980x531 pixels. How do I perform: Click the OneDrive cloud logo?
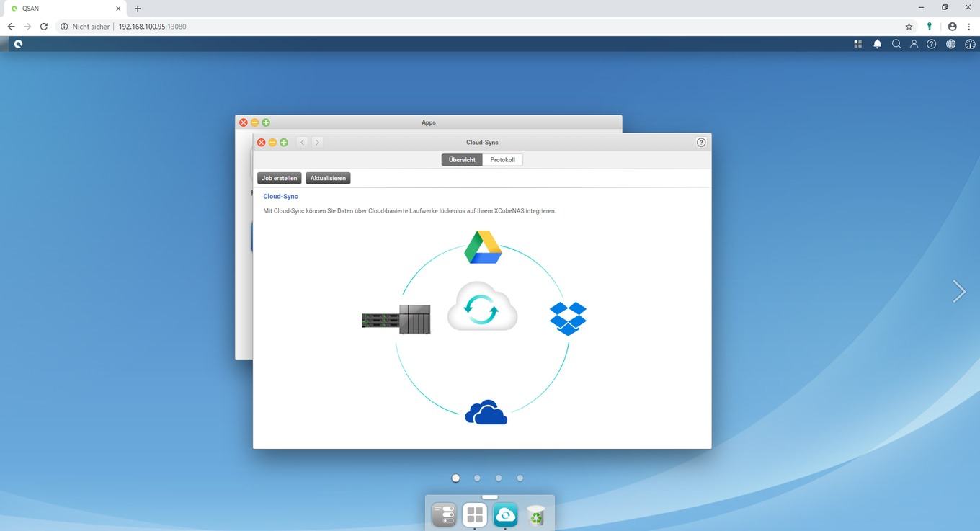486,412
